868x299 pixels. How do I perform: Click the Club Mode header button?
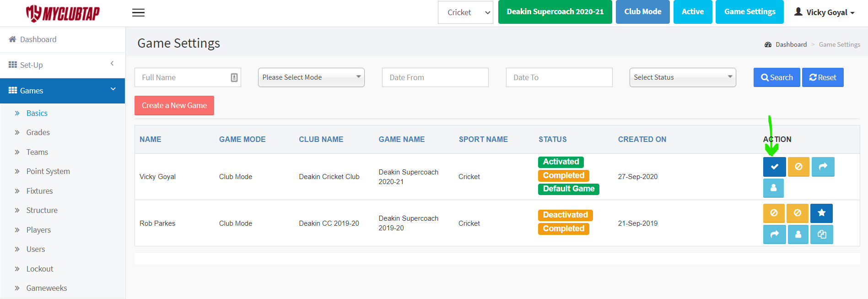tap(643, 12)
